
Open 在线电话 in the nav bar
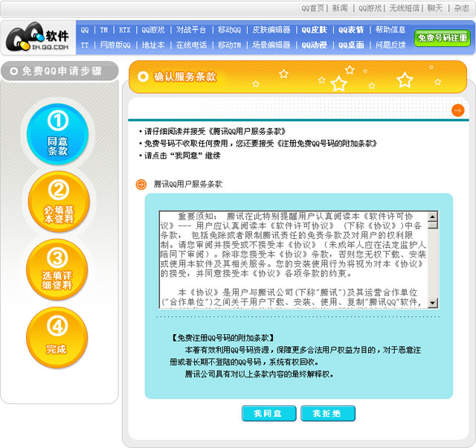[x=191, y=45]
